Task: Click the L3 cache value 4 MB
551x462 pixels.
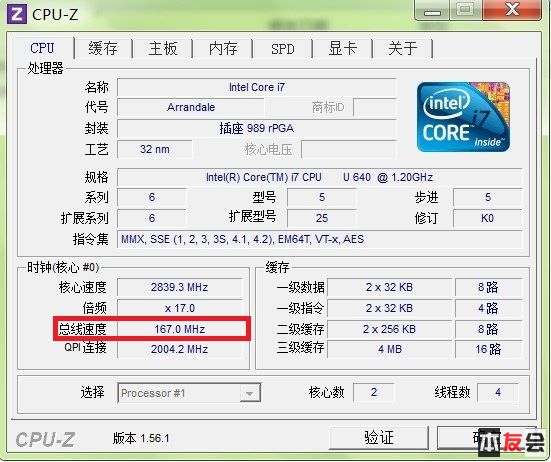Action: (389, 349)
